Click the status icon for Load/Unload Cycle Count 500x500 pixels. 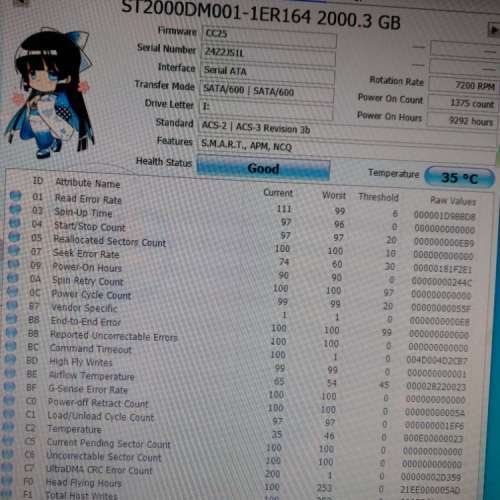pos(9,413)
